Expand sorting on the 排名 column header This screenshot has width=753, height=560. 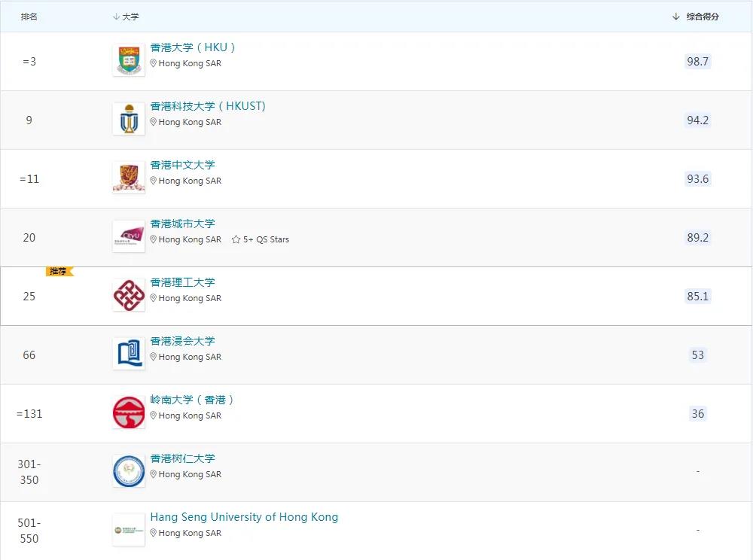coord(29,16)
